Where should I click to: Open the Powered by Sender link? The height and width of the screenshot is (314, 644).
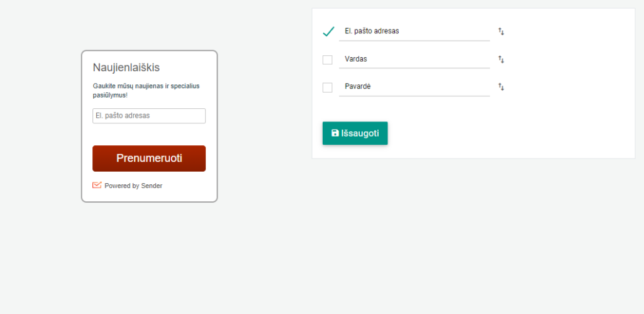133,186
